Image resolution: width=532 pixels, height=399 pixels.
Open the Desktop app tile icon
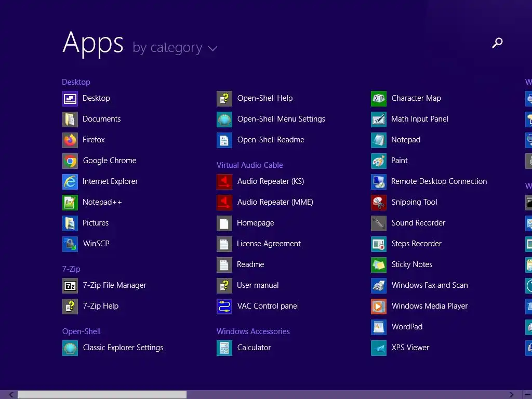[70, 99]
